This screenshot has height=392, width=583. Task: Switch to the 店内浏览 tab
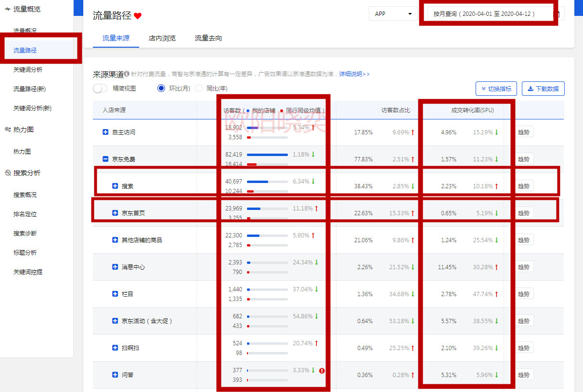click(162, 39)
